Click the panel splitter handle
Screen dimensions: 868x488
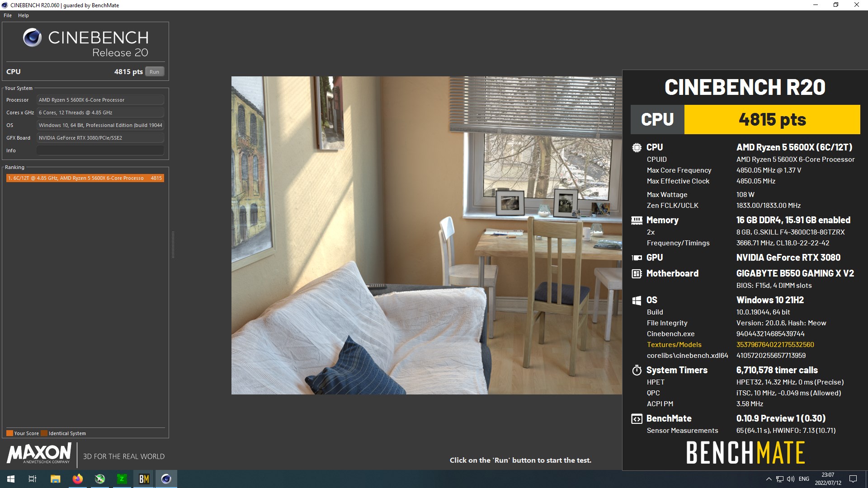tap(173, 244)
